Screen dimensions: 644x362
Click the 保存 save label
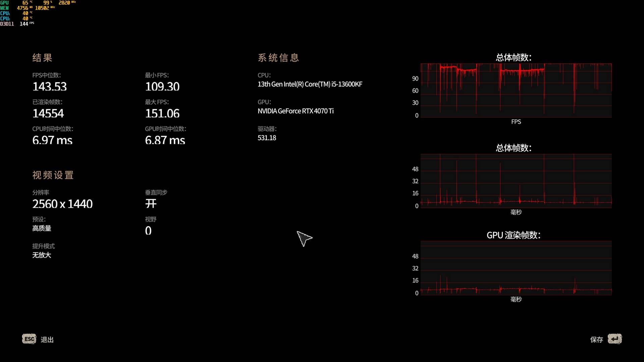point(597,340)
